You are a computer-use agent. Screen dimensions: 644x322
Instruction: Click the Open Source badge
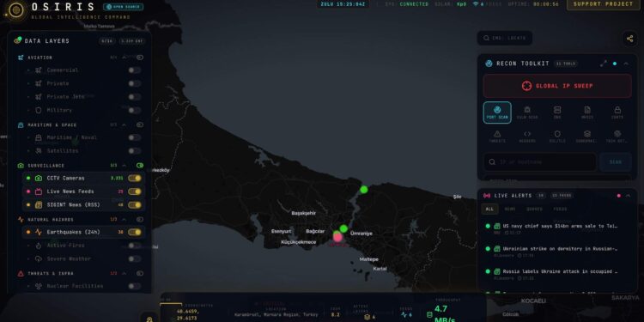[123, 7]
